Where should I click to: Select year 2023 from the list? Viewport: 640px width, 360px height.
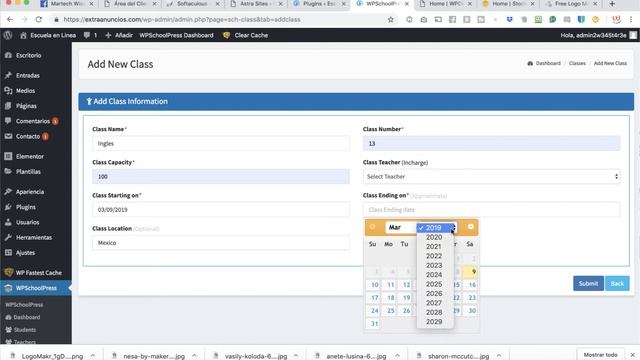[x=434, y=265]
